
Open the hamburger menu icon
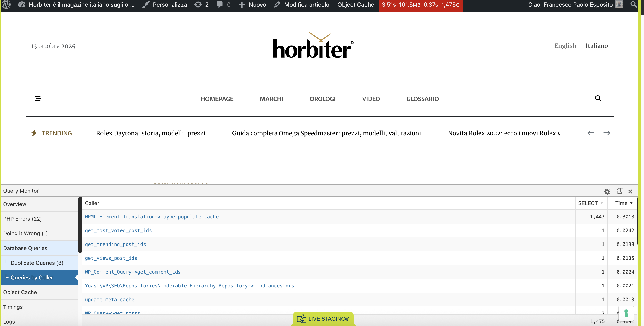tap(38, 98)
